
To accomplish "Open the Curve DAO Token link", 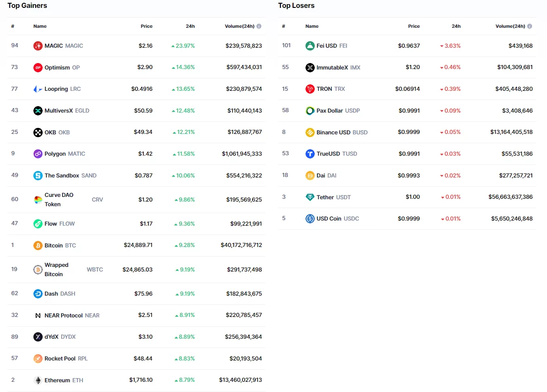I will point(59,200).
